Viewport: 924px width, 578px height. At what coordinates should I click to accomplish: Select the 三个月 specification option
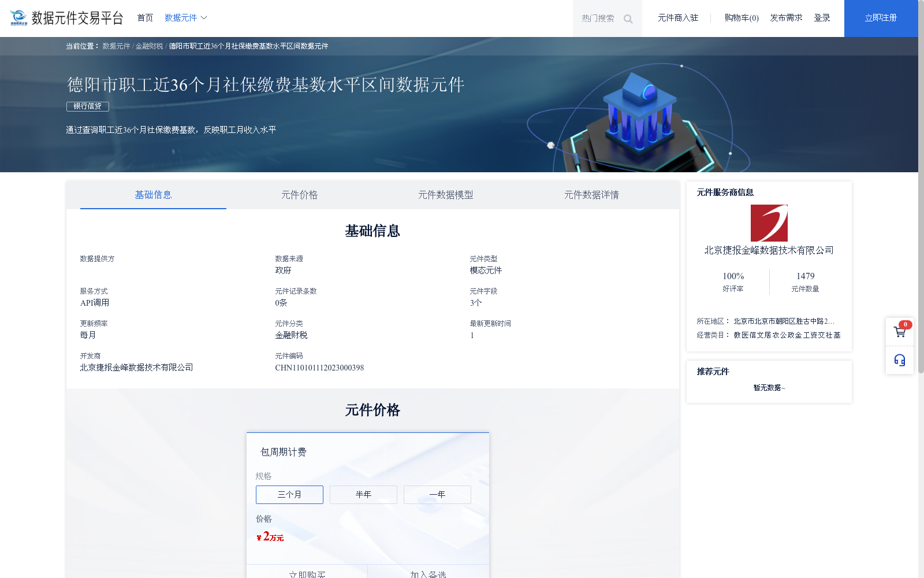pos(289,495)
